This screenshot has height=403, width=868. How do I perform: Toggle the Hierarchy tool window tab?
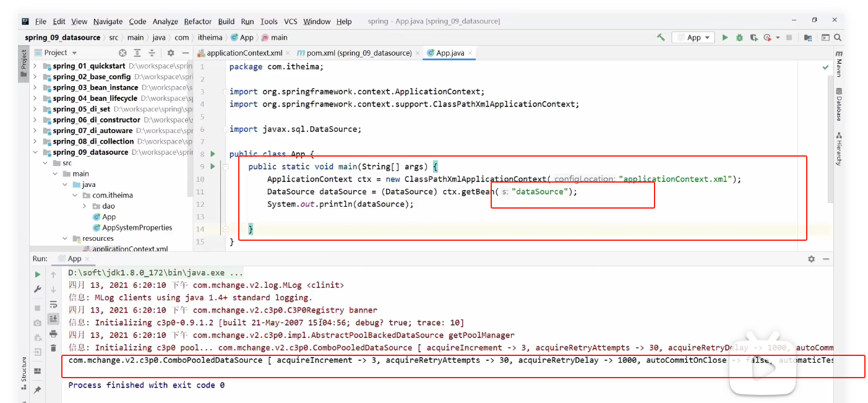pos(838,149)
